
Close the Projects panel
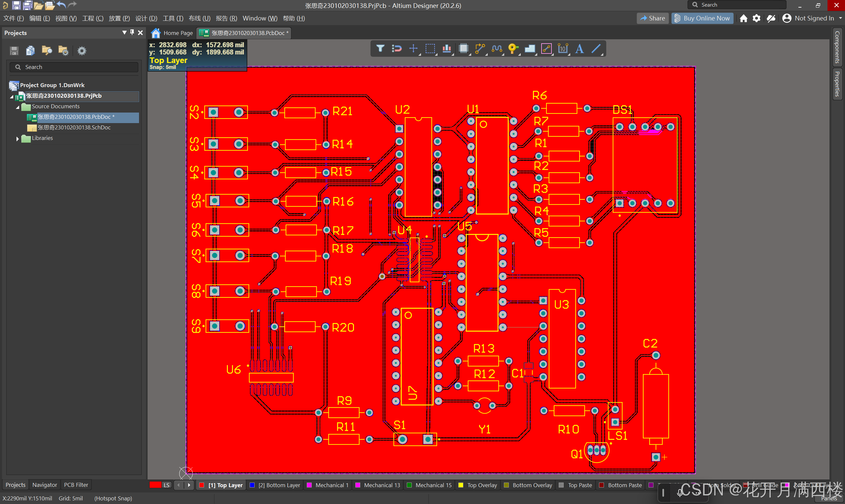pyautogui.click(x=140, y=33)
